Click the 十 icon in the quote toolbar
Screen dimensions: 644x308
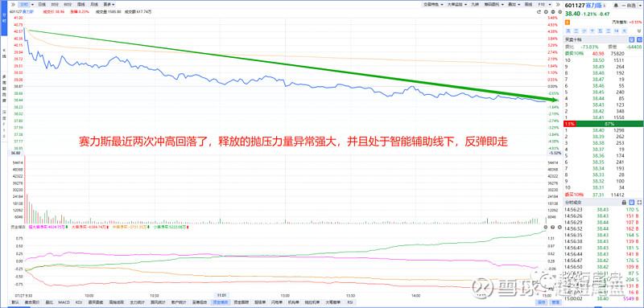point(592,31)
